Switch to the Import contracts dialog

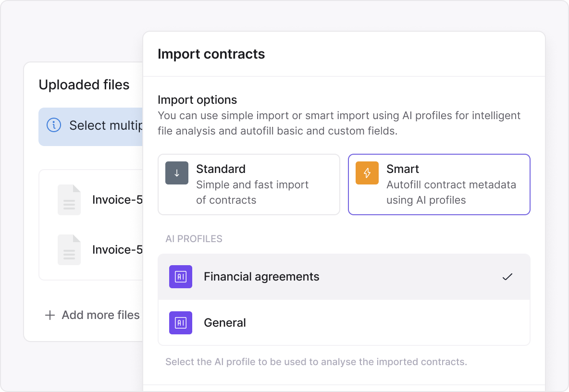click(x=211, y=54)
